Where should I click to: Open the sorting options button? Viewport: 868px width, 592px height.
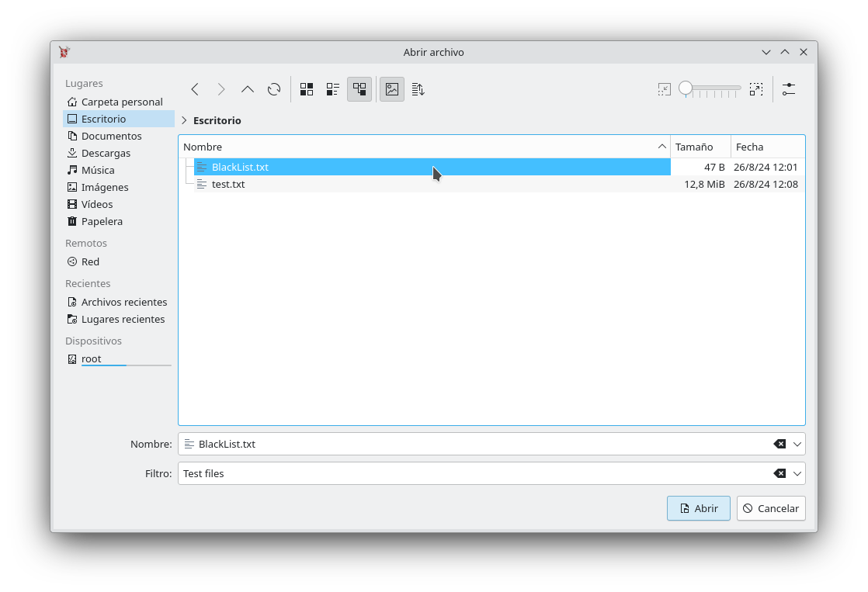point(418,89)
